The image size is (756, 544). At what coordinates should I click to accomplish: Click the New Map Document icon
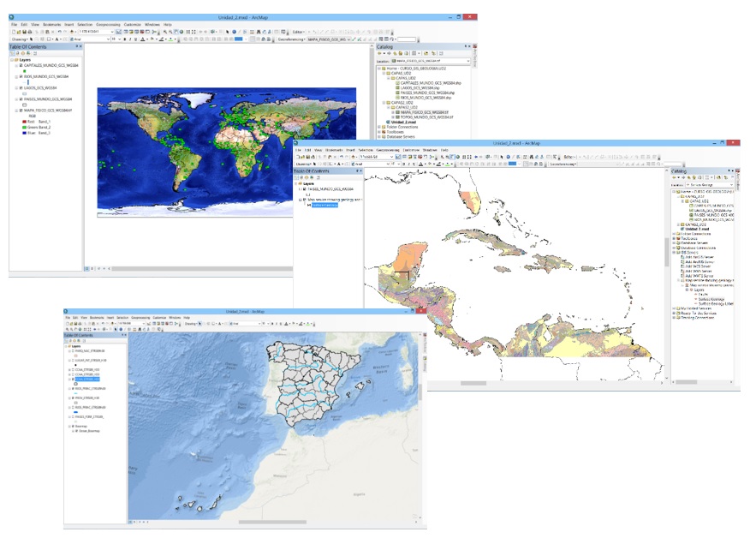point(14,32)
